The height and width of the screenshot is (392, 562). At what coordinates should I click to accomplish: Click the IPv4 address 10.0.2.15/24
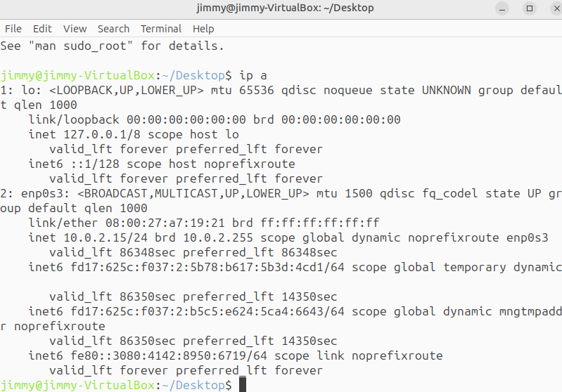[106, 237]
